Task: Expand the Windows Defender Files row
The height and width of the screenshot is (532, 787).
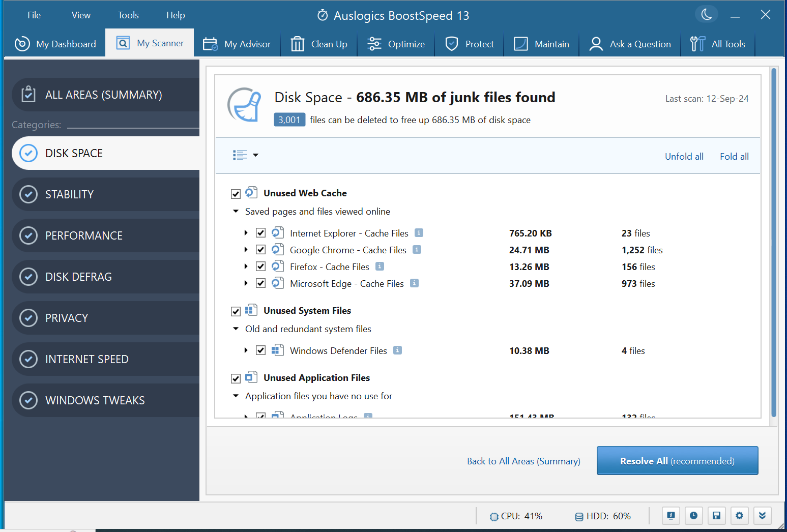Action: click(246, 350)
